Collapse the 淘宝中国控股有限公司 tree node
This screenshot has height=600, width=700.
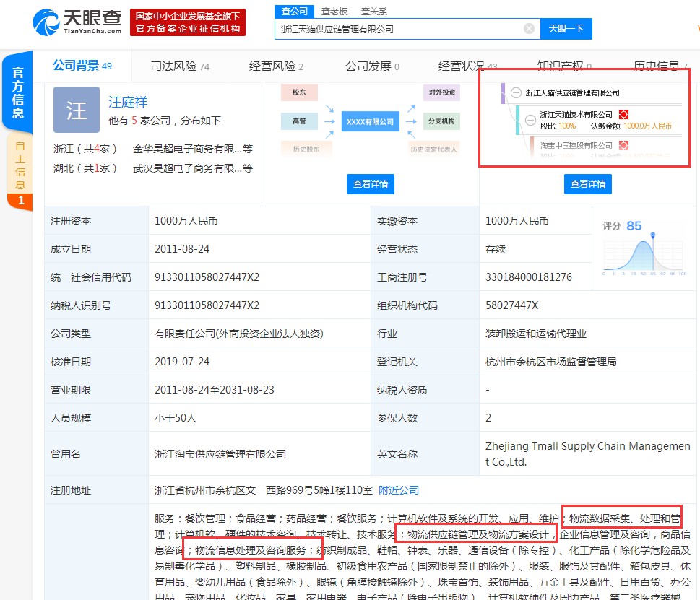(x=531, y=145)
